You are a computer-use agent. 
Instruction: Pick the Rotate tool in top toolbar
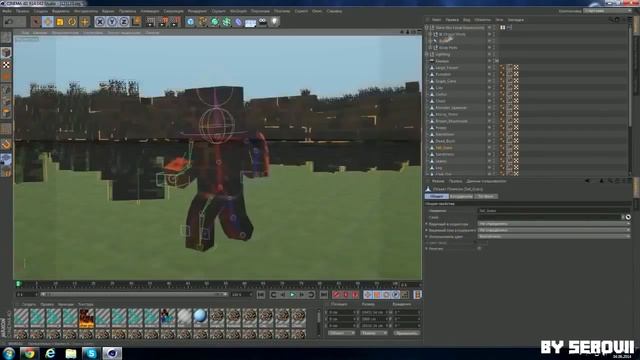click(x=72, y=22)
